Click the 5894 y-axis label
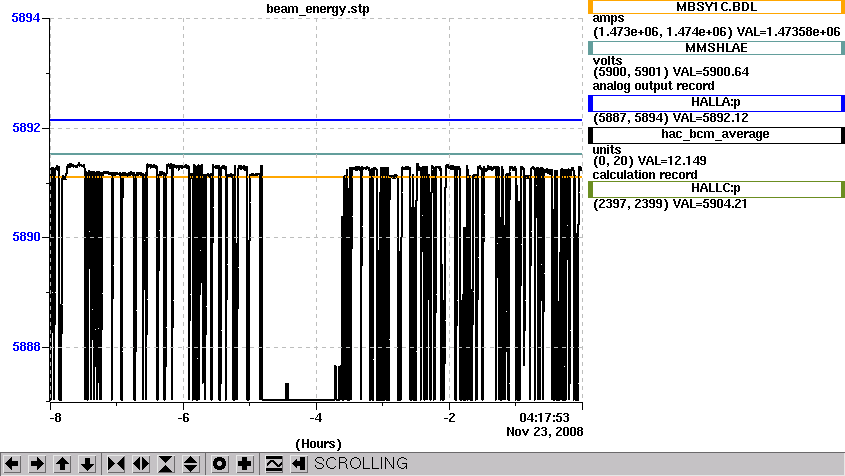 26,18
